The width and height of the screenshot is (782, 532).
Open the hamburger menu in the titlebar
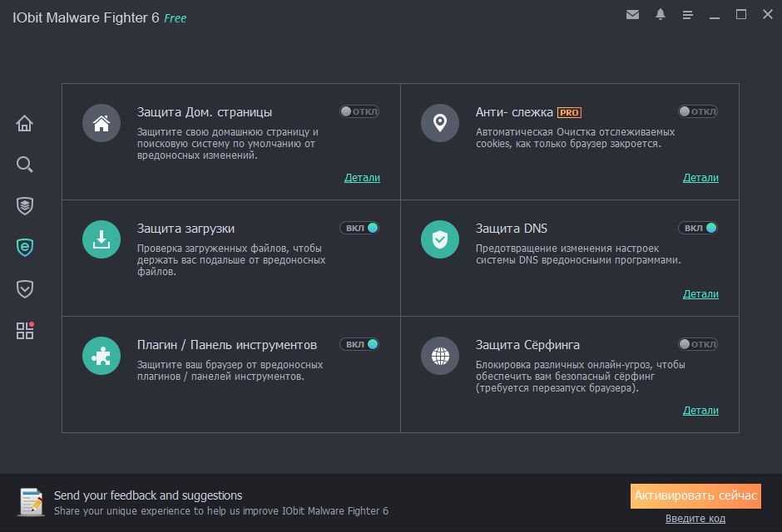tap(687, 14)
